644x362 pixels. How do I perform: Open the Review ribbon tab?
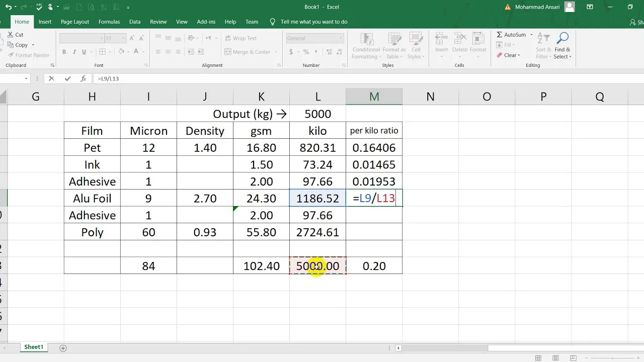158,22
